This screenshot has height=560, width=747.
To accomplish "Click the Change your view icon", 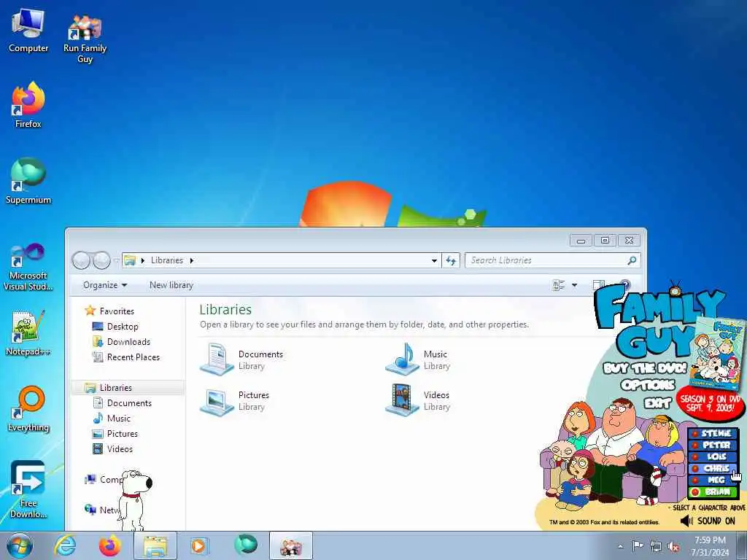I will point(559,285).
